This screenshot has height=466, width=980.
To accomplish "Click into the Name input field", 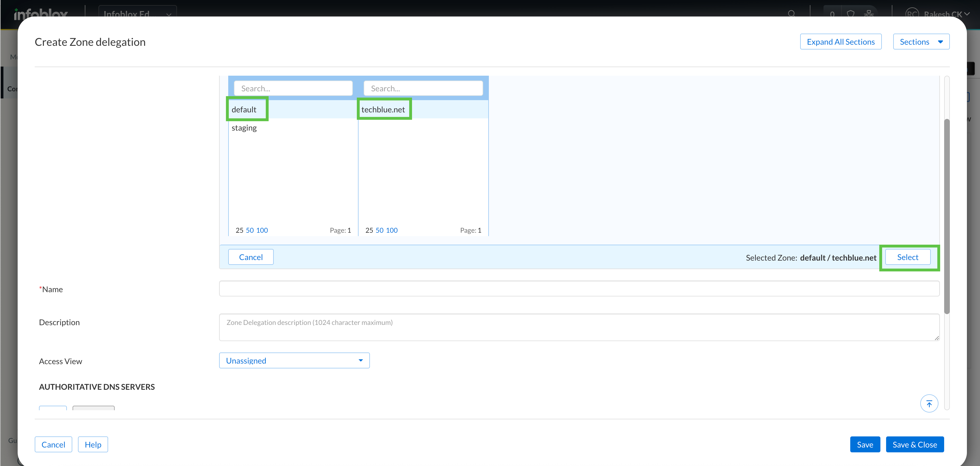I will click(x=579, y=289).
